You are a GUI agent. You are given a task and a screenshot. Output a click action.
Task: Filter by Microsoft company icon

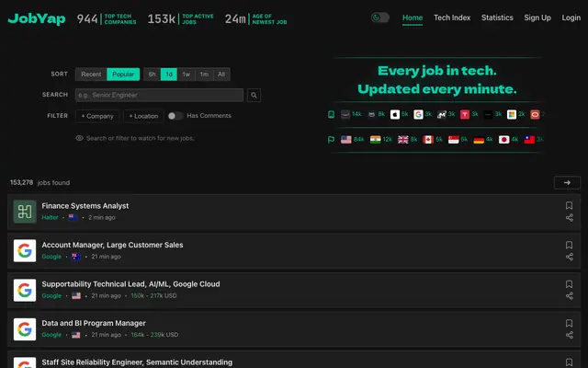512,114
